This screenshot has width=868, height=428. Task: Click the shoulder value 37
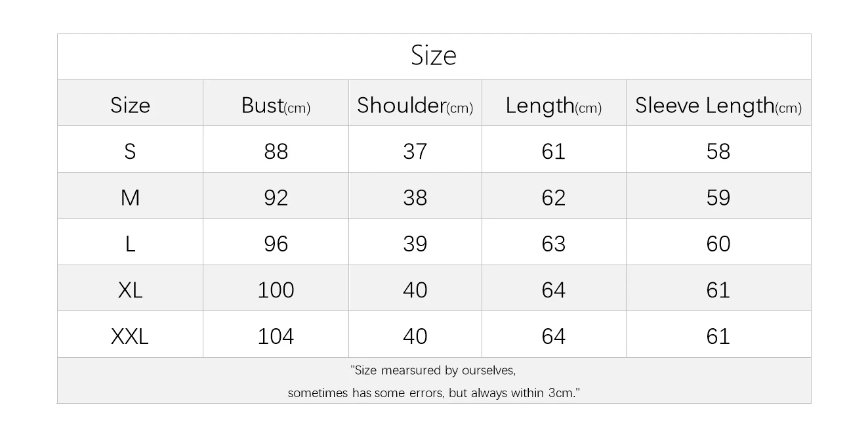[415, 152]
